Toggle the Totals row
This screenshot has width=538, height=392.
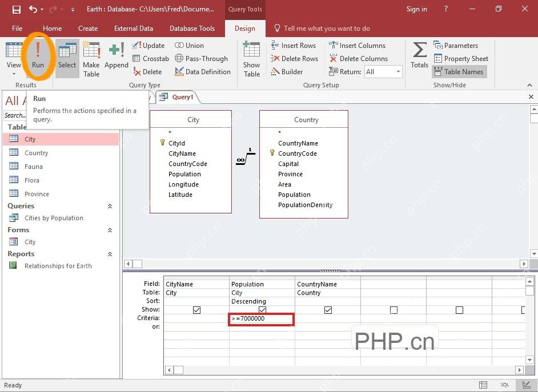click(419, 55)
